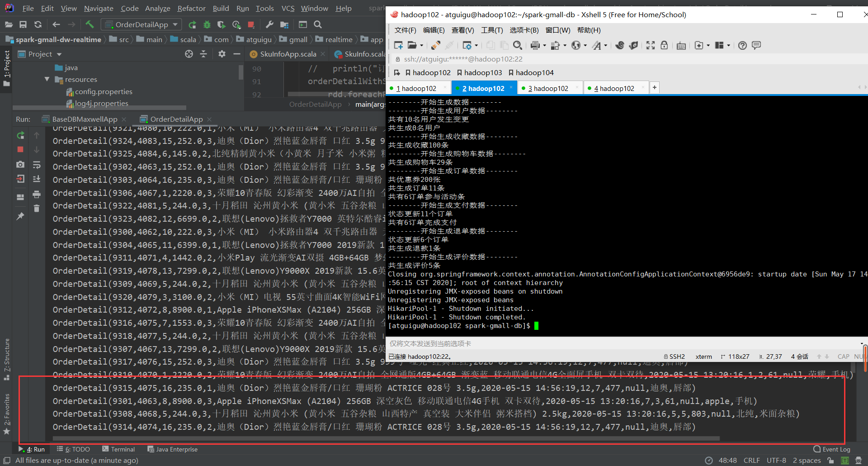The image size is (868, 466).
Task: Start debugging with the green bug icon
Action: [x=207, y=24]
